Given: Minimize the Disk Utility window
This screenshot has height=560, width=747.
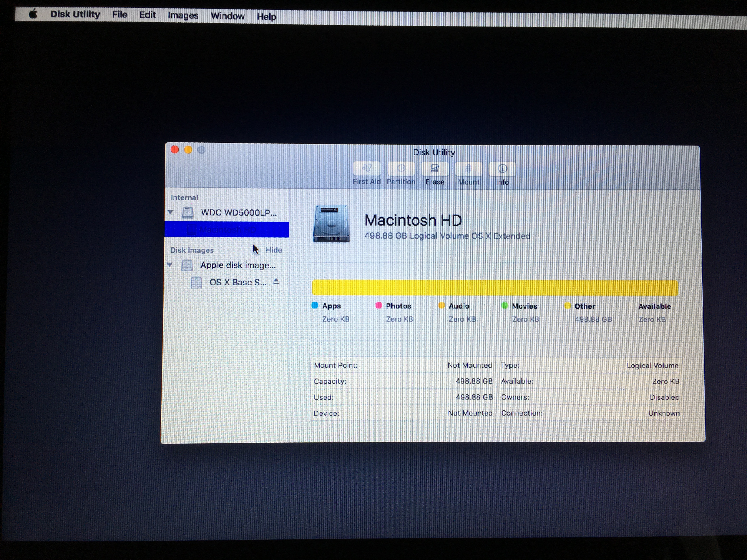Looking at the screenshot, I should pyautogui.click(x=188, y=149).
